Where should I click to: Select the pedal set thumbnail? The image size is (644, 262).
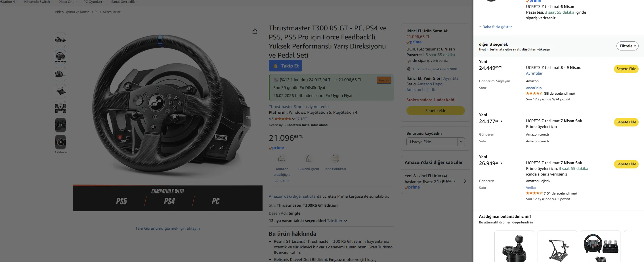[x=60, y=91]
